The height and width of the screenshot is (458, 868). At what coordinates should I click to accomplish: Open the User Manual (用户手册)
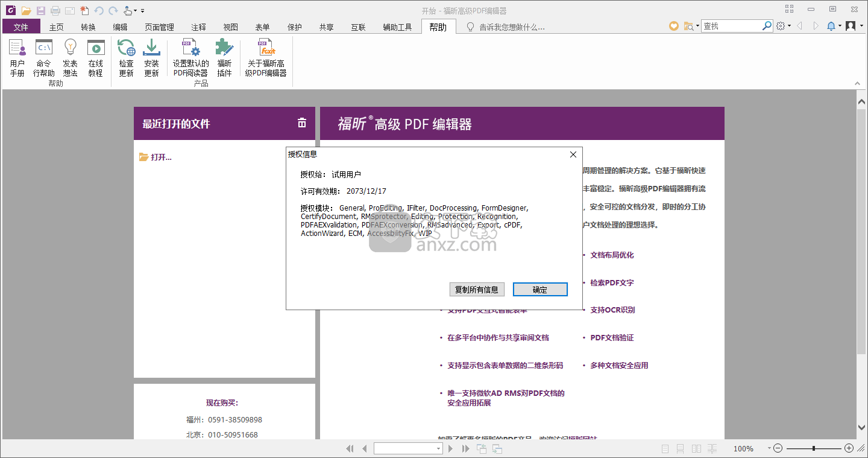[17, 58]
